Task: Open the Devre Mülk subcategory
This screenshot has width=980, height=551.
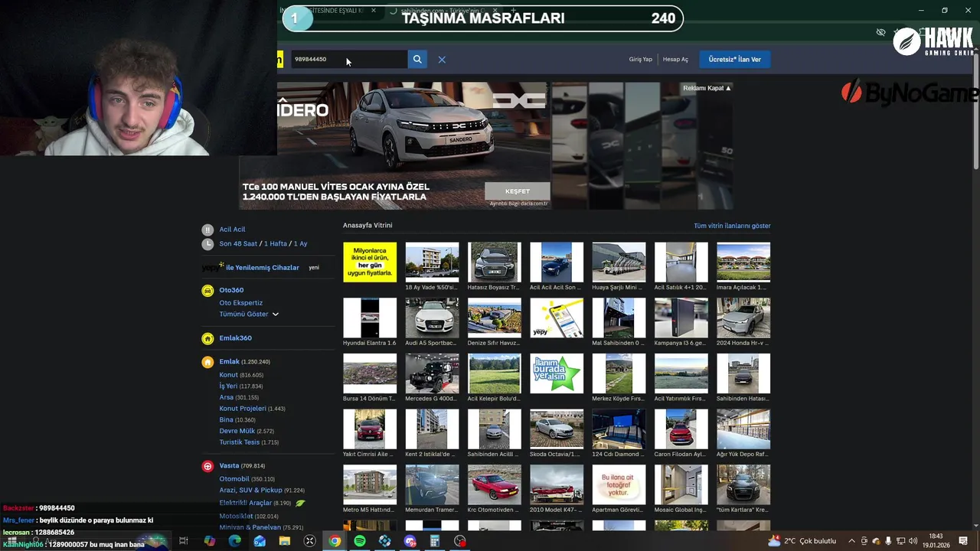Action: coord(237,431)
